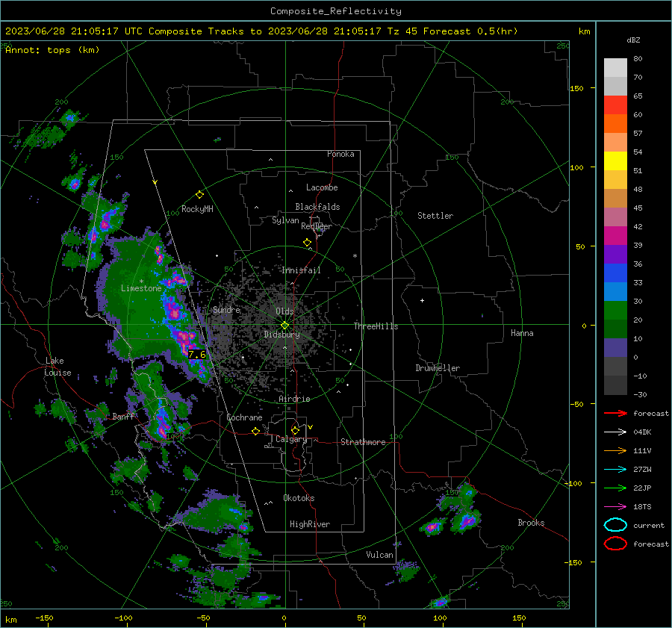Click the Lake Louise label
Viewport: 672px width, 628px height.
click(x=58, y=367)
